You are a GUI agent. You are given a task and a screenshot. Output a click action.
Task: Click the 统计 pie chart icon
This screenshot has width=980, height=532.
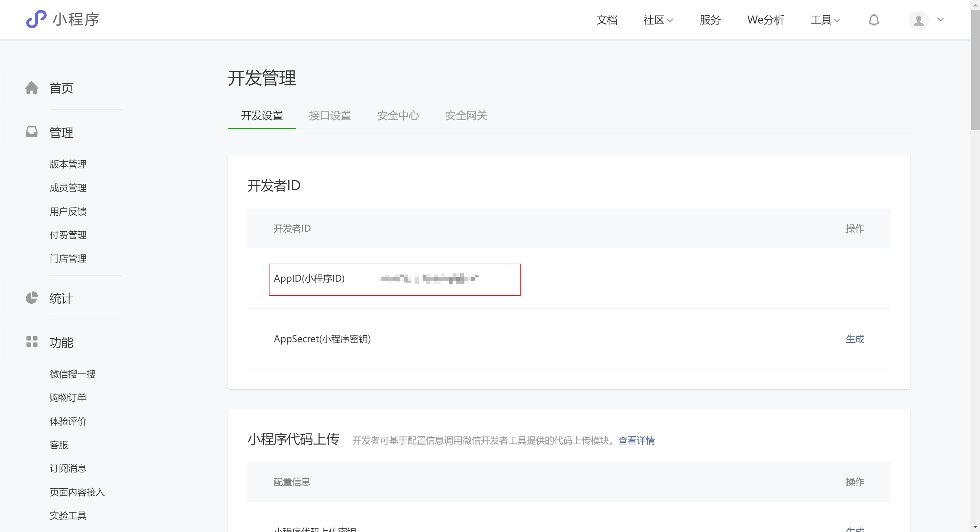32,298
